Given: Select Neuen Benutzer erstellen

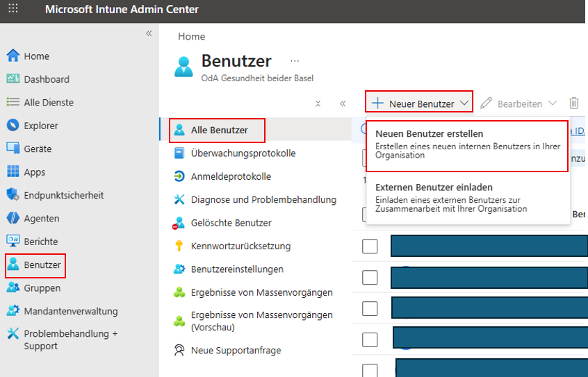Looking at the screenshot, I should click(467, 146).
